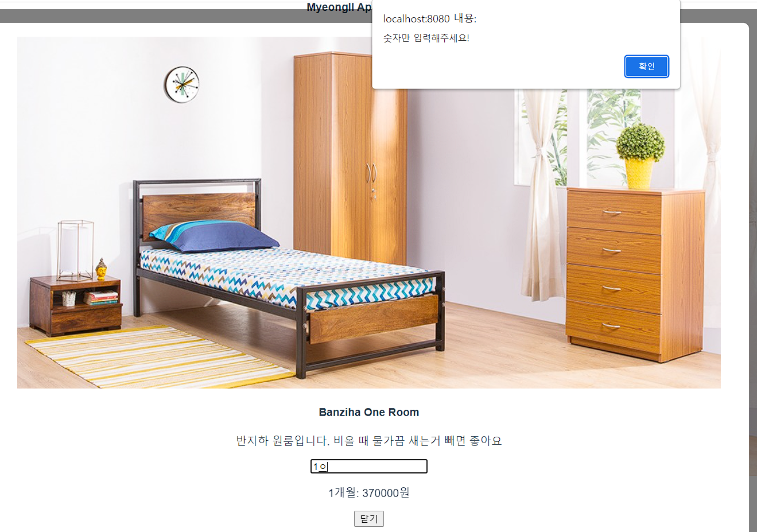Click the 숫자만 입력해주세요! alert message
Image resolution: width=757 pixels, height=532 pixels.
pos(426,38)
